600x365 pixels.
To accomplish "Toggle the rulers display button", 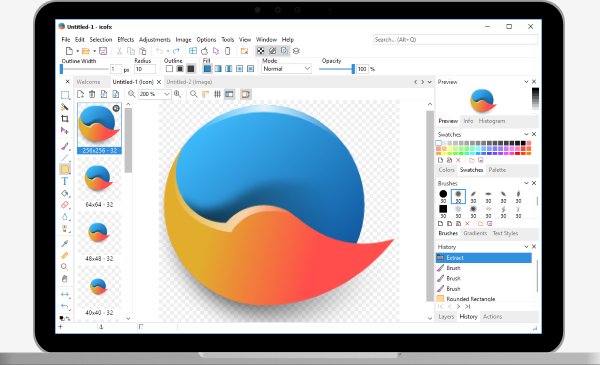I will [205, 94].
